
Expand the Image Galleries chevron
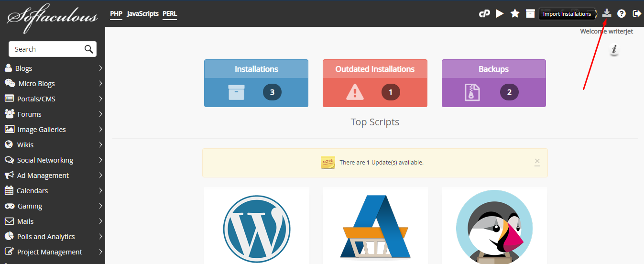click(100, 129)
